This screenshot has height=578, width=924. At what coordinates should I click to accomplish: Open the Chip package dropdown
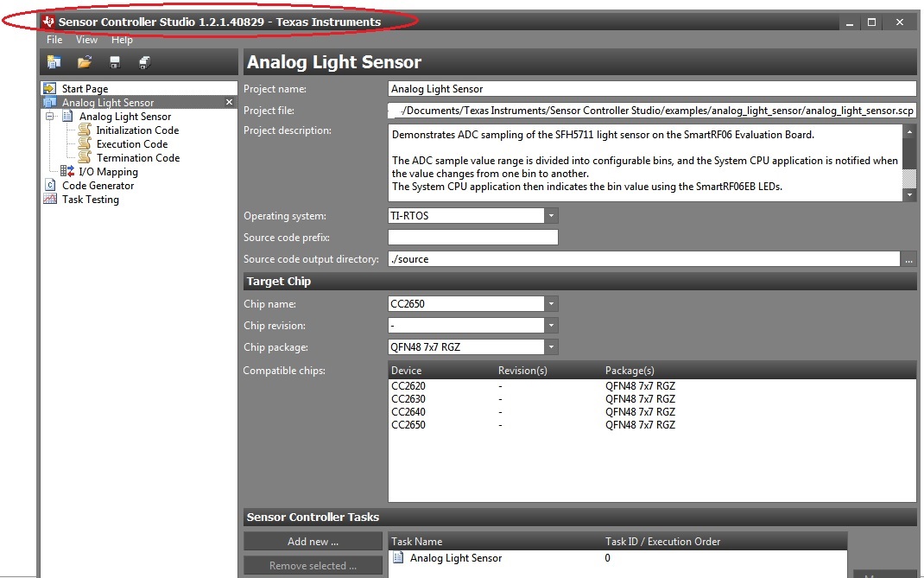pyautogui.click(x=551, y=346)
